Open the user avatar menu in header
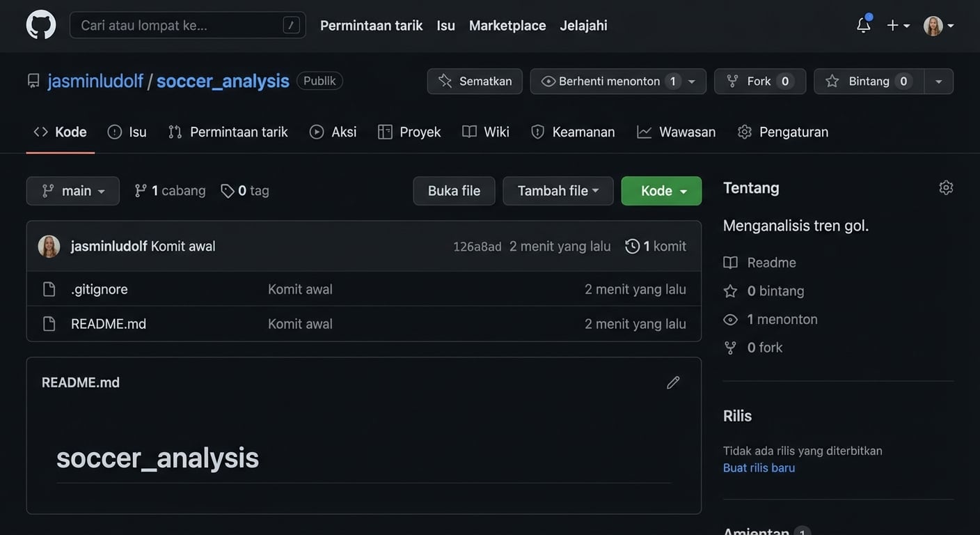The width and height of the screenshot is (980, 535). coord(938,25)
